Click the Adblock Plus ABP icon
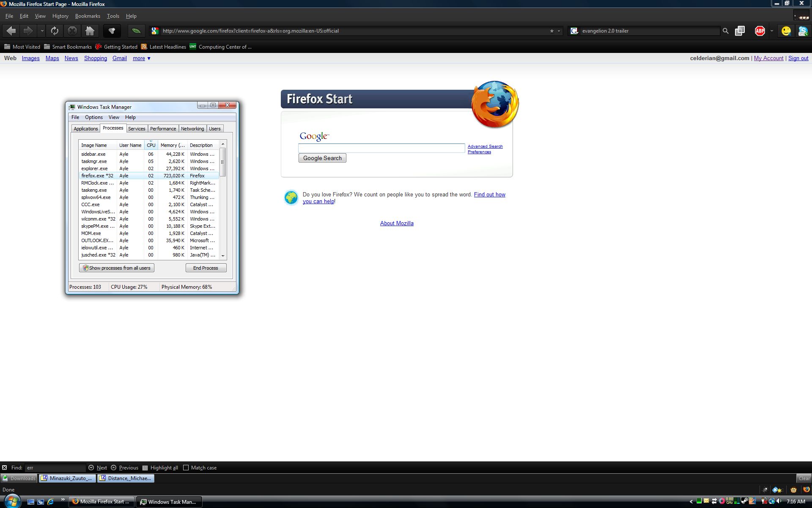The width and height of the screenshot is (812, 508). pos(760,30)
